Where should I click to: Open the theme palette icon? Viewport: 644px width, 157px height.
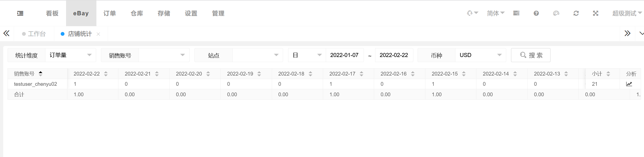556,13
